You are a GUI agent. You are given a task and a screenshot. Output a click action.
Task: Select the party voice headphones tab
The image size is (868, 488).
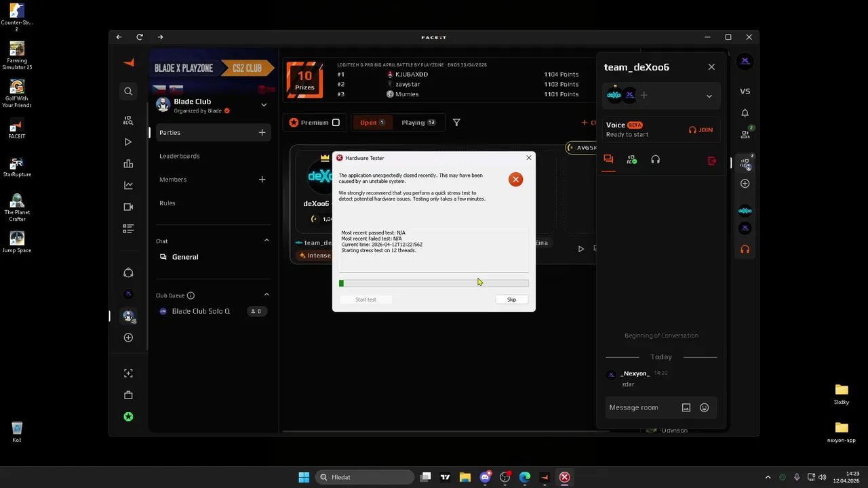pyautogui.click(x=655, y=160)
